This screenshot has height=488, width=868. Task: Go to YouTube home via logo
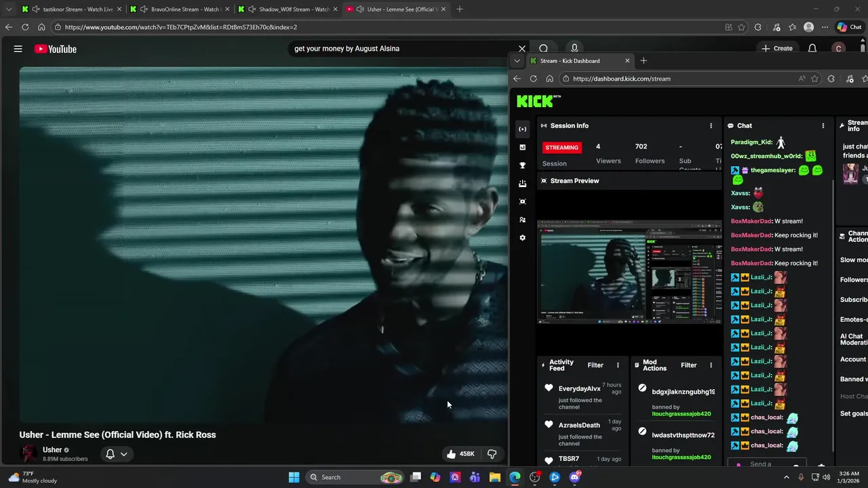coord(56,49)
